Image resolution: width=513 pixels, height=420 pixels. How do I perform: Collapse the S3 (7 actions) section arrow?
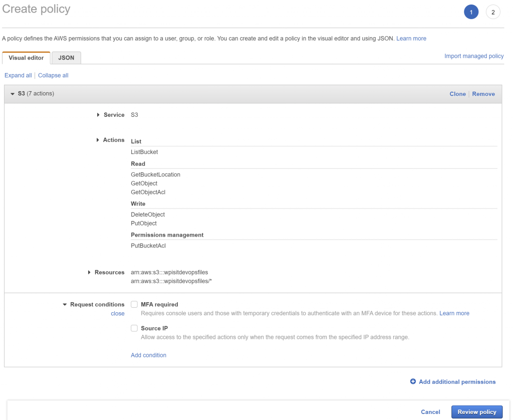pyautogui.click(x=13, y=94)
